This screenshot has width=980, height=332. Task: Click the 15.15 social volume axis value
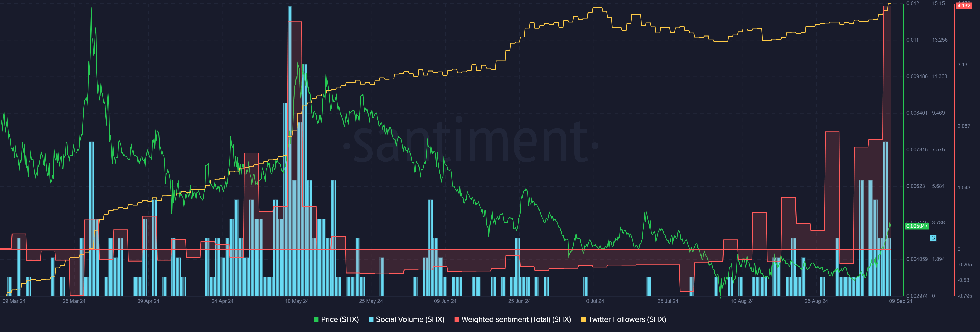click(x=938, y=3)
